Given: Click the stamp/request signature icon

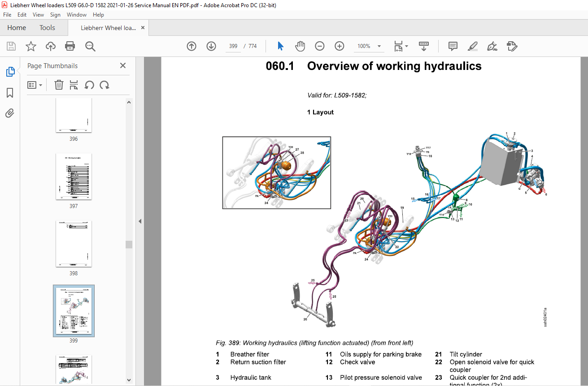Looking at the screenshot, I should [x=512, y=46].
